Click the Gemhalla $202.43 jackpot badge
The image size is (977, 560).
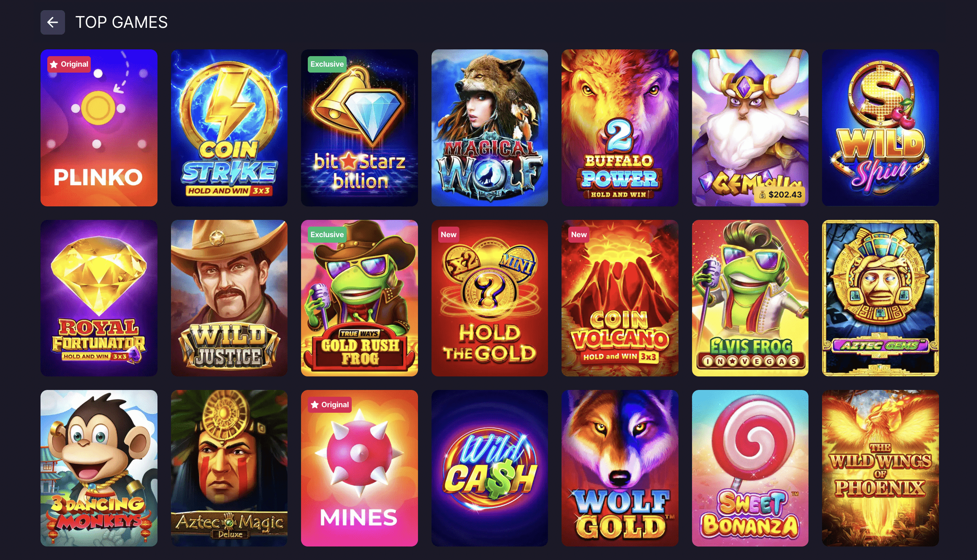780,195
